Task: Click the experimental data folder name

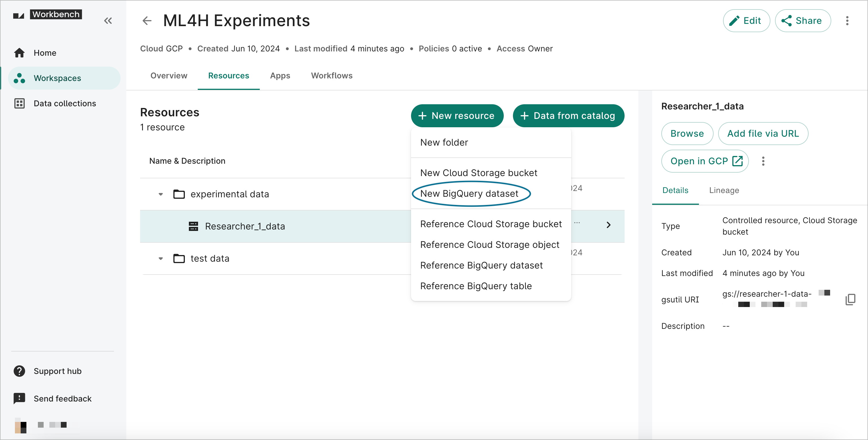Action: 229,194
